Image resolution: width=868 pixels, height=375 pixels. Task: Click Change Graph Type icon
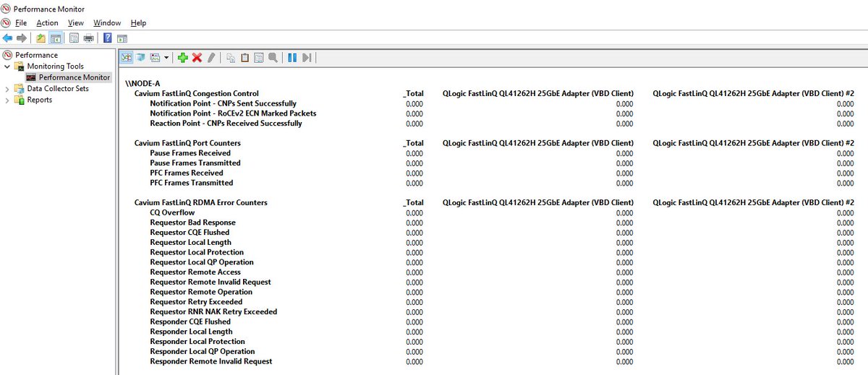pos(156,57)
